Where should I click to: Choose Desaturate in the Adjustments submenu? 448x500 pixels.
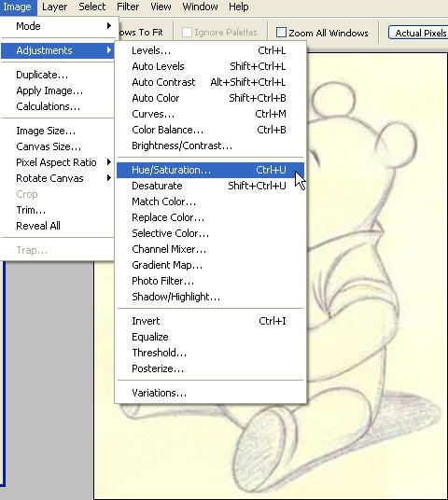tap(210, 186)
